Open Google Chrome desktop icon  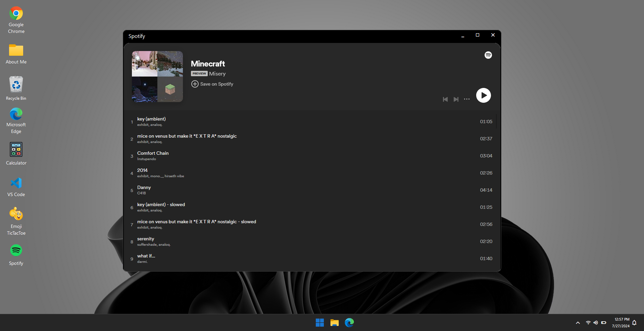pos(16,20)
